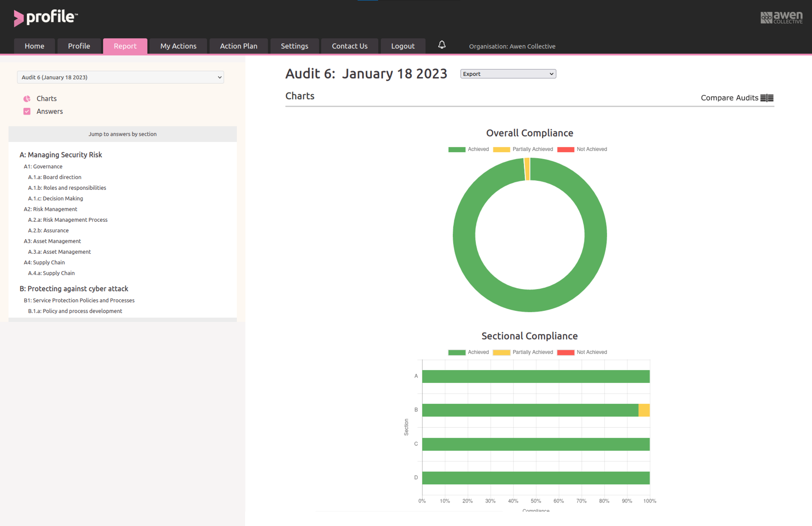Jump to A.1.c: Decision Making
The height and width of the screenshot is (526, 812).
tap(56, 198)
